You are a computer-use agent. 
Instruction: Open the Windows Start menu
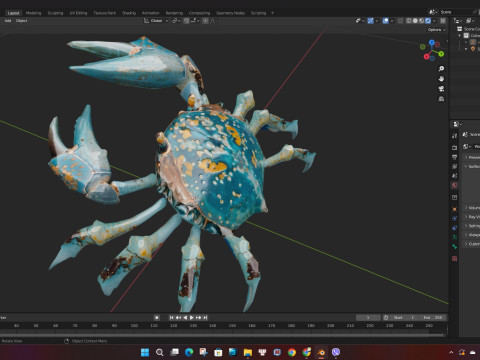click(145, 352)
